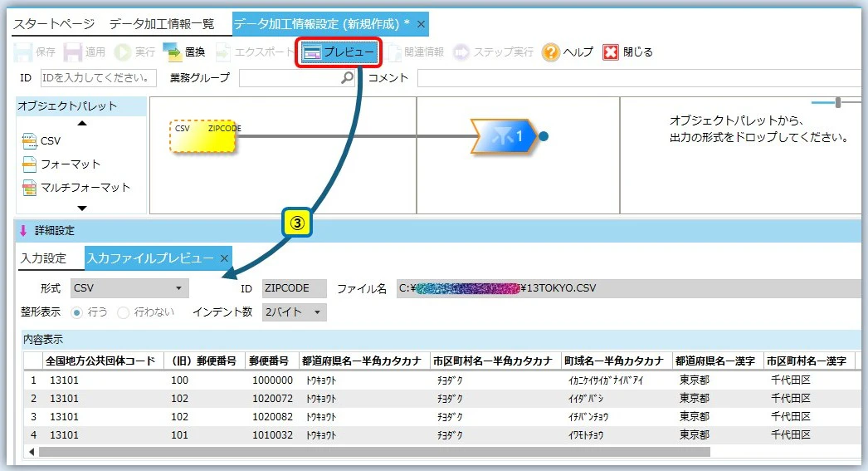Switch to the 入力設定 tab

click(x=44, y=258)
